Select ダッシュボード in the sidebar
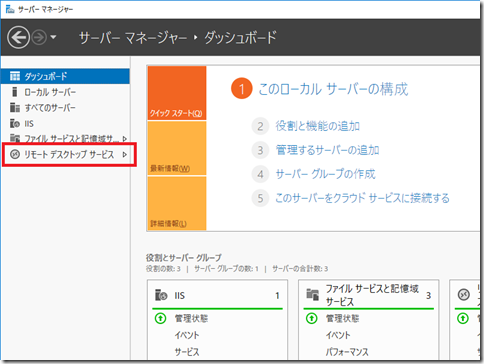The width and height of the screenshot is (484, 364). click(65, 76)
